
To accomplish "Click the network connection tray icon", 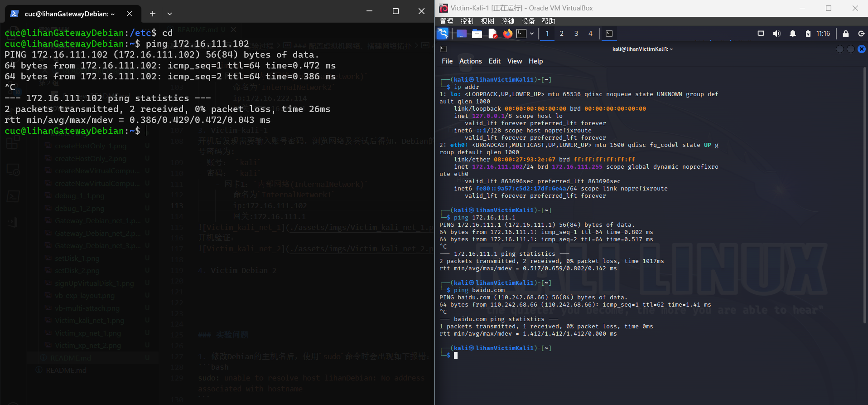I will (761, 34).
